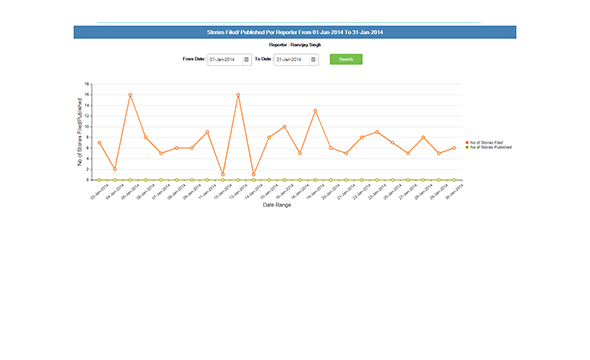The width and height of the screenshot is (590, 360).
Task: Click the blue Stories Filed/Published Per Reporter title
Action: point(295,32)
